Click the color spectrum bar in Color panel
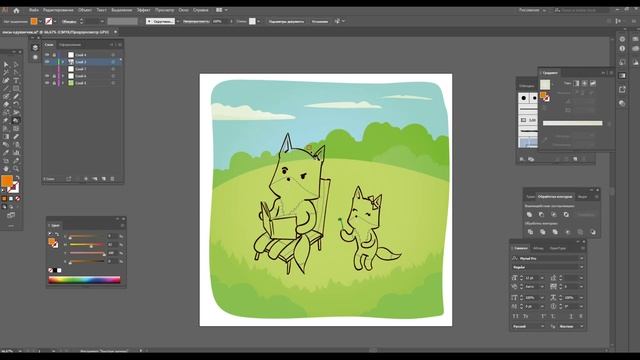The height and width of the screenshot is (360, 640). coord(84,280)
